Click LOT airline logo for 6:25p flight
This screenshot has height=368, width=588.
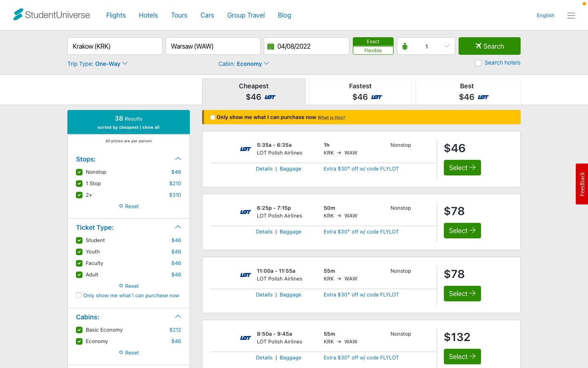coord(245,212)
